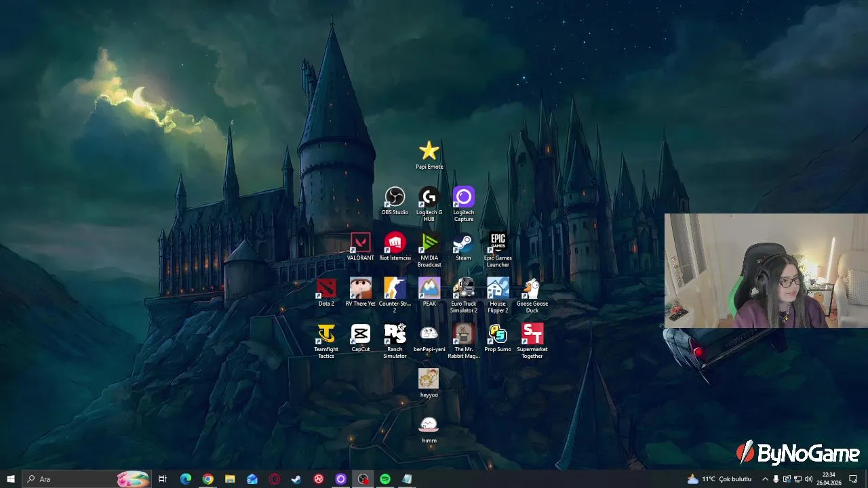Open the Mail app on taskbar
Viewport: 868px width, 488px height.
(x=252, y=479)
